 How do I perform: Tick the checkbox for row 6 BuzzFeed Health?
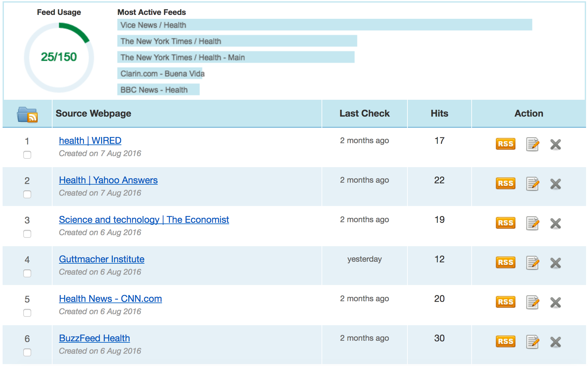point(27,352)
